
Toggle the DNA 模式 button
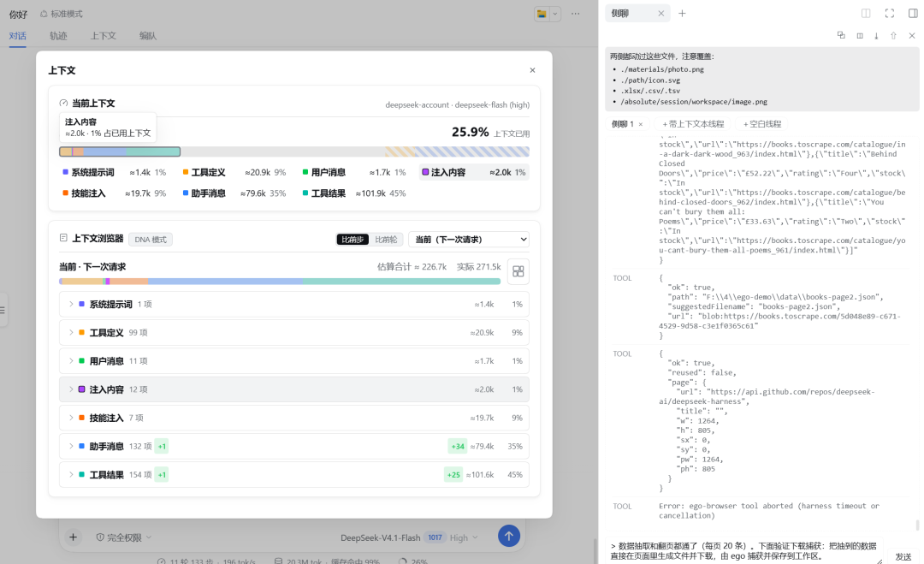coord(151,240)
